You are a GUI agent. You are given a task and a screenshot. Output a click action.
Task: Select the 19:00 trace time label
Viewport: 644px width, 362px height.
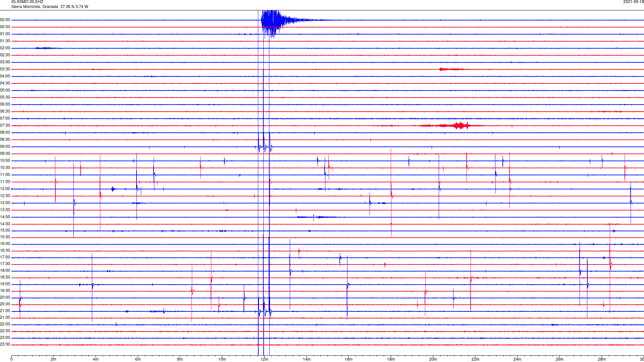(x=5, y=284)
